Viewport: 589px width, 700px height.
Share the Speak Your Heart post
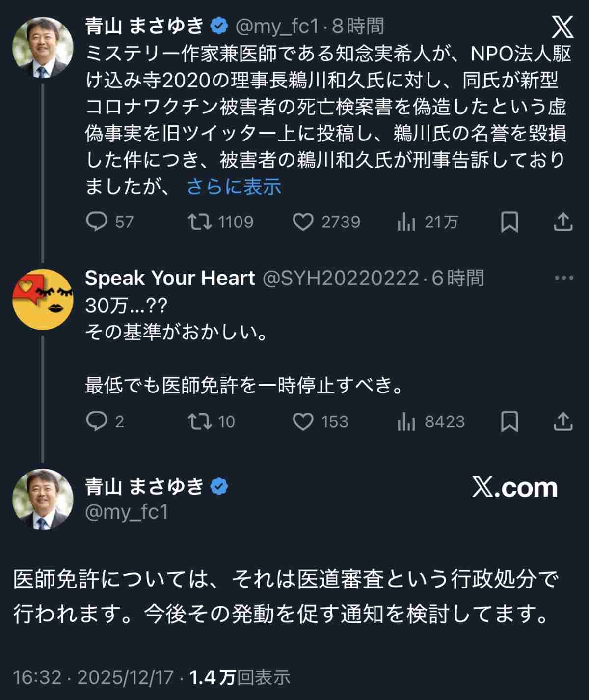tap(563, 421)
